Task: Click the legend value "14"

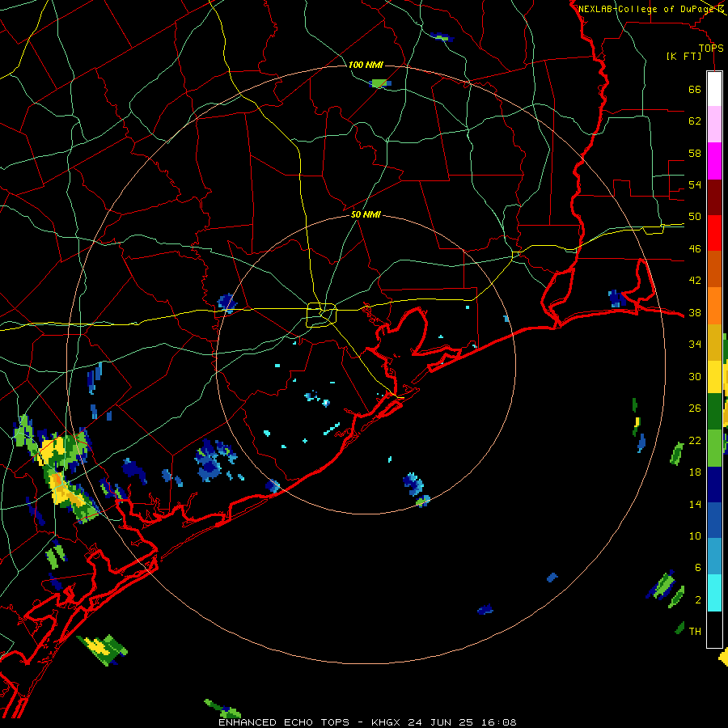Action: [695, 504]
